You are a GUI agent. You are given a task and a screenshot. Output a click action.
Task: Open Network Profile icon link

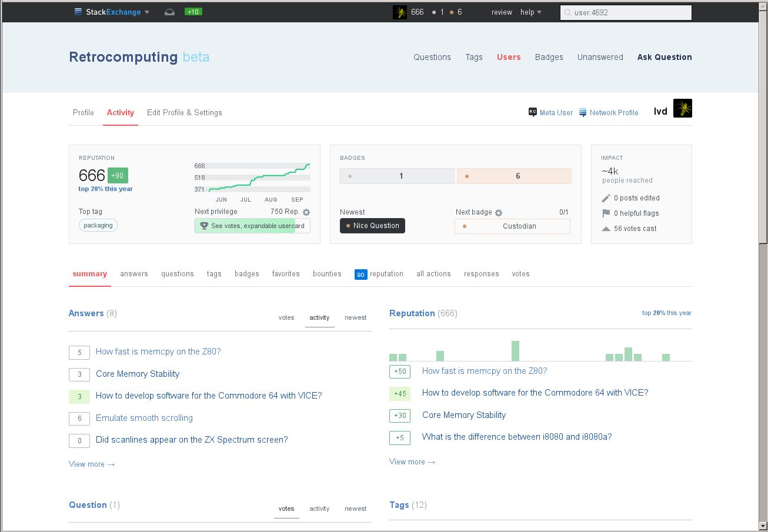click(583, 112)
